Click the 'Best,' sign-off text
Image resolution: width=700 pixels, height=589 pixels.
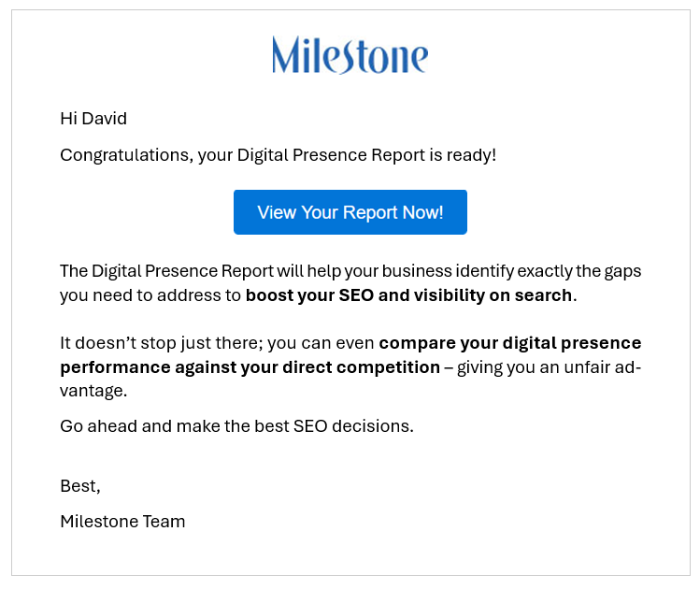80,486
